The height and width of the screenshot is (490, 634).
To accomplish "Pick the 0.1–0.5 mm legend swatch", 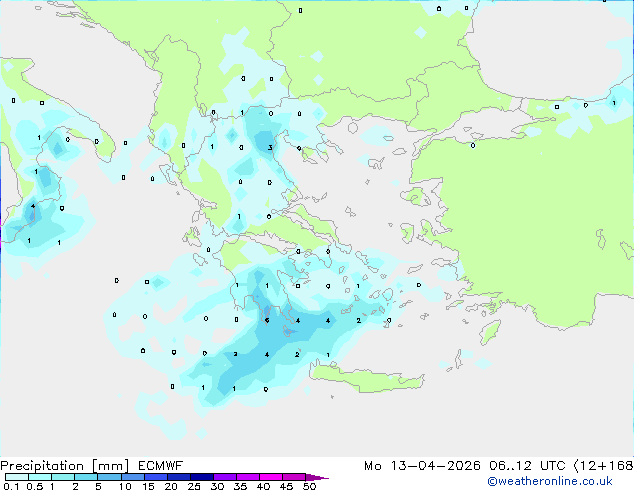I will [17, 477].
